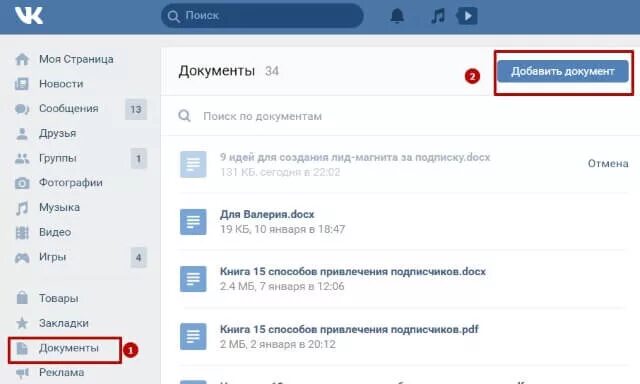Open Реклама in the sidebar
640x384 pixels.
[x=62, y=373]
